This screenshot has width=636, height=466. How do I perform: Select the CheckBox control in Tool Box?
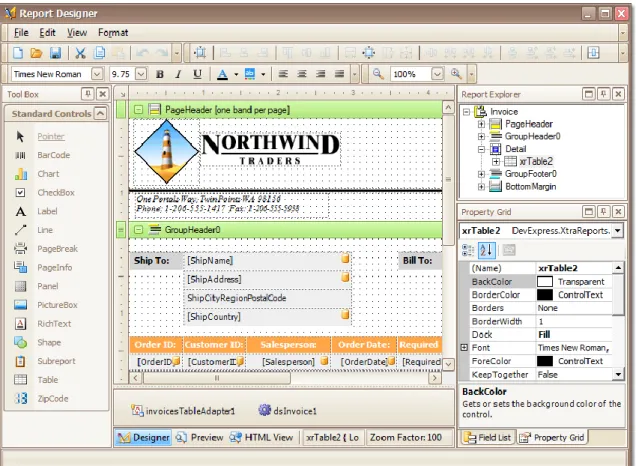(56, 193)
